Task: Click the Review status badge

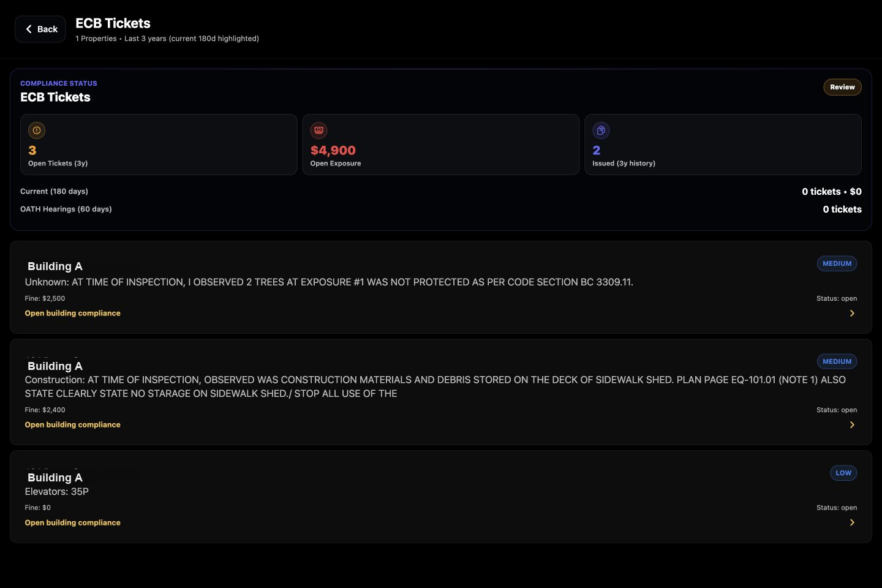Action: pyautogui.click(x=842, y=87)
